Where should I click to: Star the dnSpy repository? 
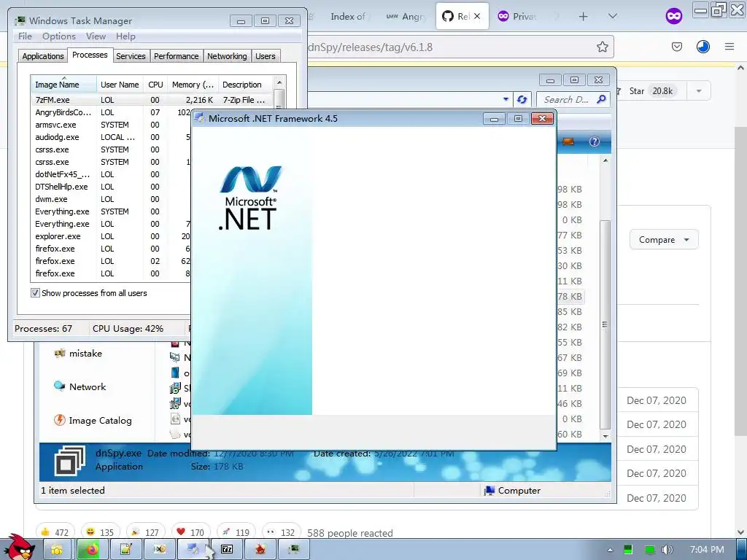tap(645, 91)
